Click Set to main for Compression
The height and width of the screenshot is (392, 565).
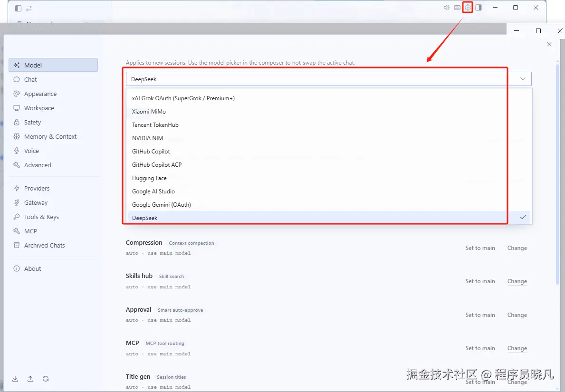tap(480, 248)
